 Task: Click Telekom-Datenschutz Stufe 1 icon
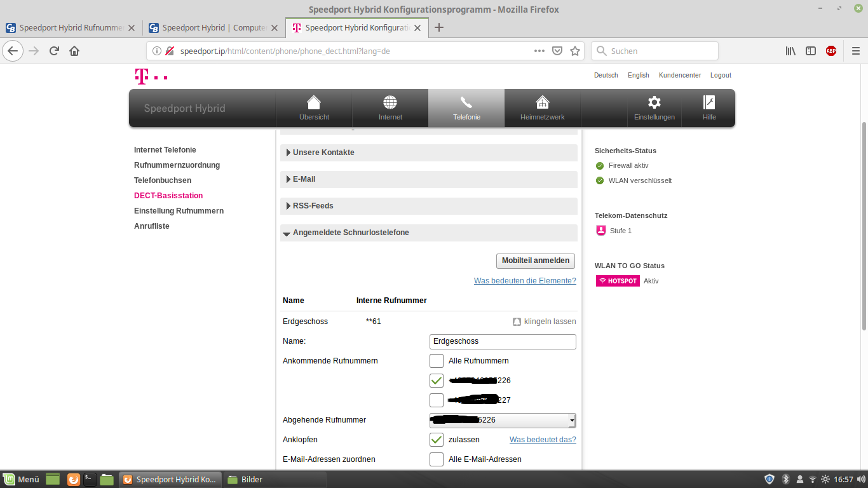click(x=601, y=231)
